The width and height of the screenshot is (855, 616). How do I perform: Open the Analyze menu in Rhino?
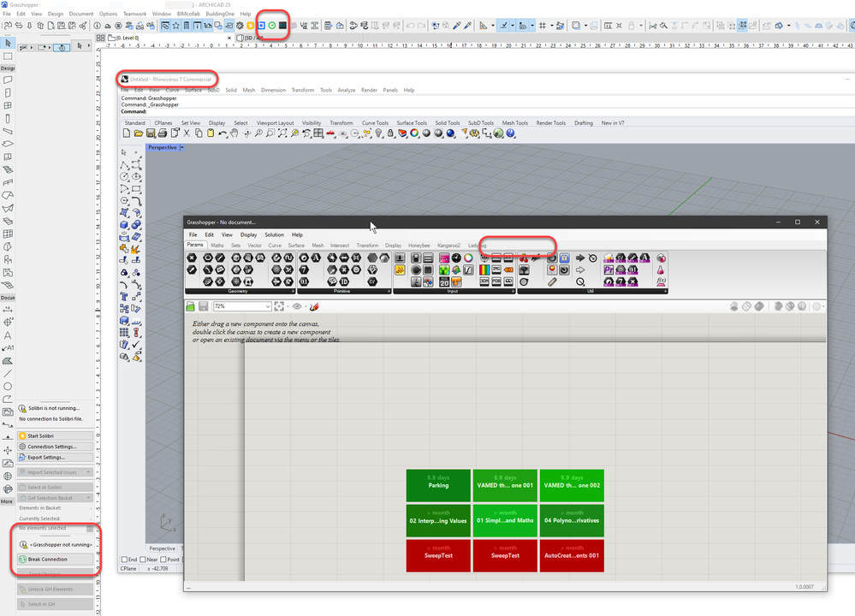click(347, 90)
